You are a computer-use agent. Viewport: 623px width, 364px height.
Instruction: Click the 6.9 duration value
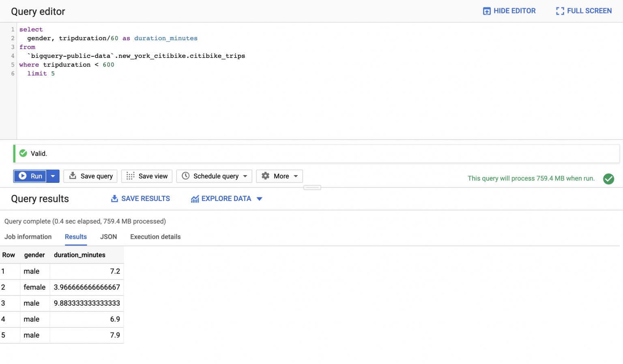115,319
